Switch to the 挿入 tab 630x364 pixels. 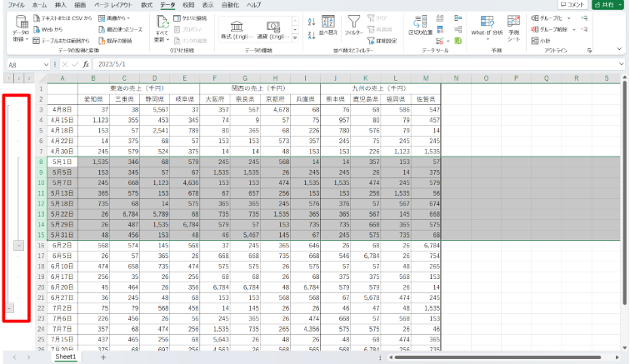[61, 5]
